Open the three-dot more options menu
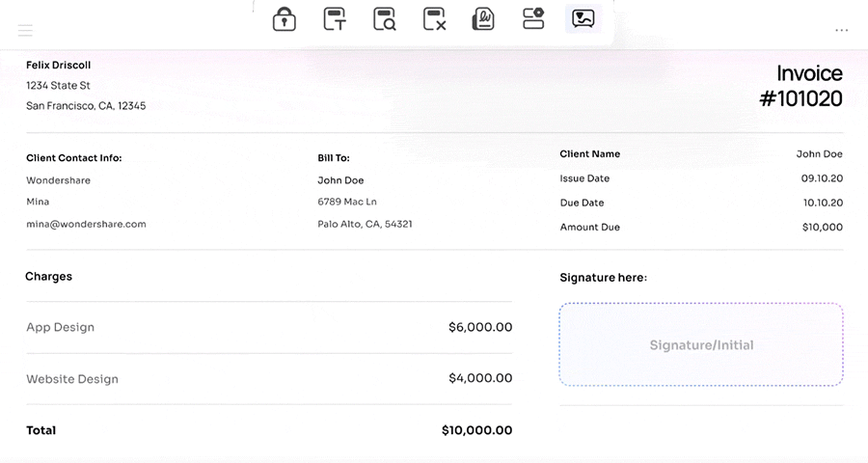 pos(841,30)
